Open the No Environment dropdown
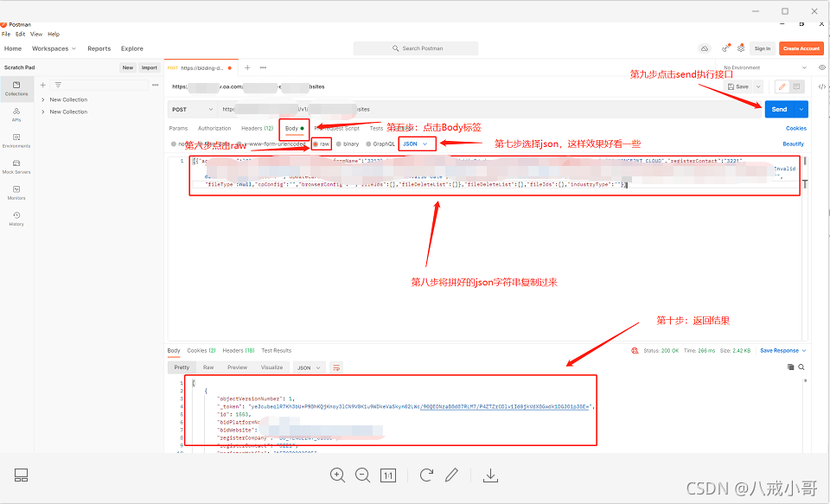 pos(765,67)
